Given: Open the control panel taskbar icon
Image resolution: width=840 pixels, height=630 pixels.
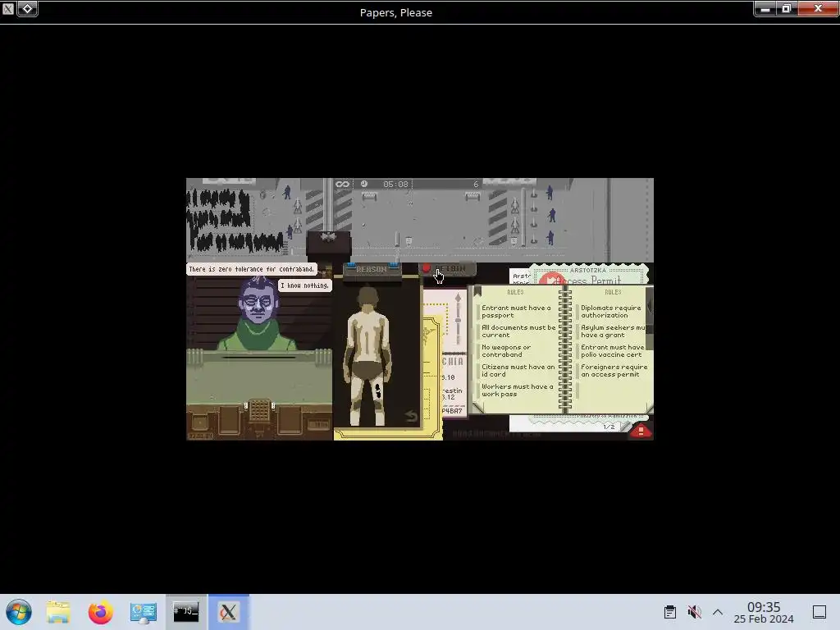Looking at the screenshot, I should pos(144,612).
